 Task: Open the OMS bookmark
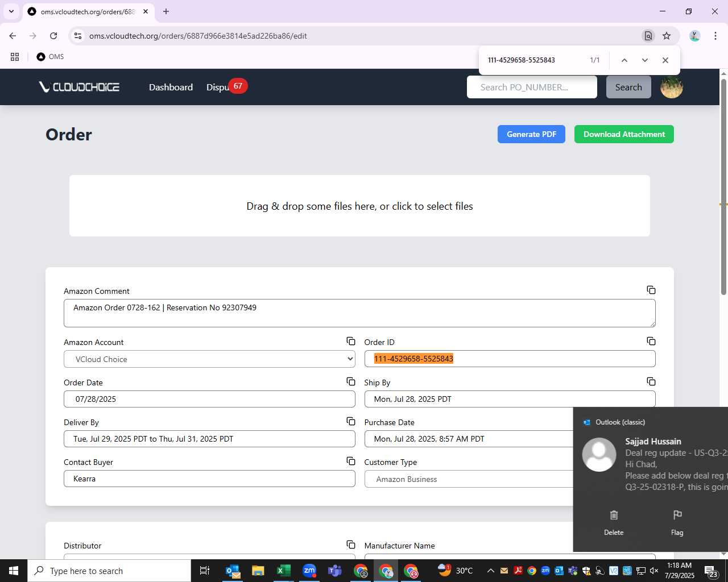pyautogui.click(x=50, y=57)
